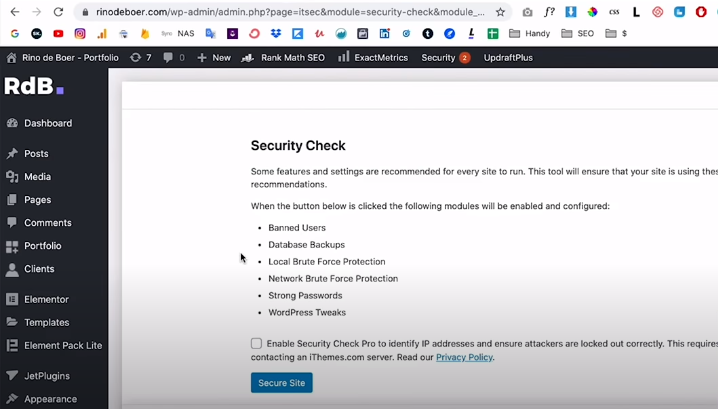Go to Comments in the sidebar
Viewport: 718px width, 409px height.
(x=47, y=223)
